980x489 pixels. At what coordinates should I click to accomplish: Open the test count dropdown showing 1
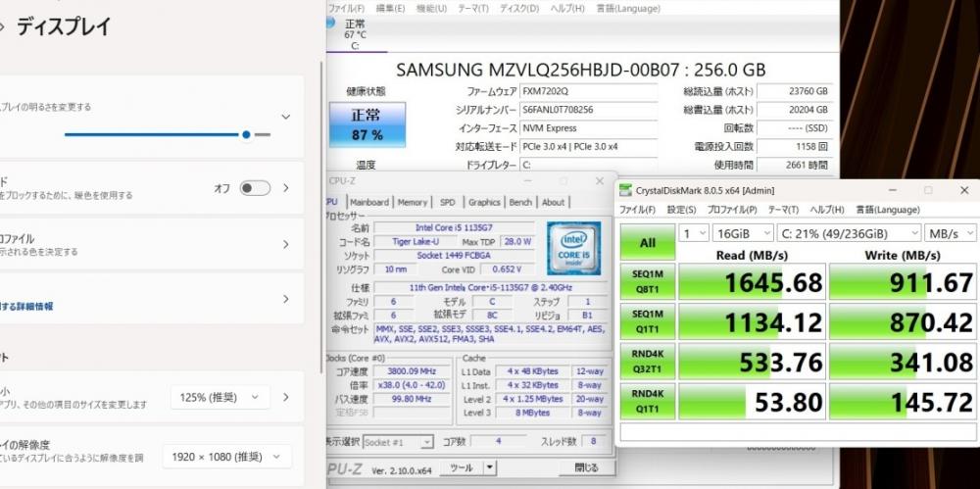pos(694,233)
